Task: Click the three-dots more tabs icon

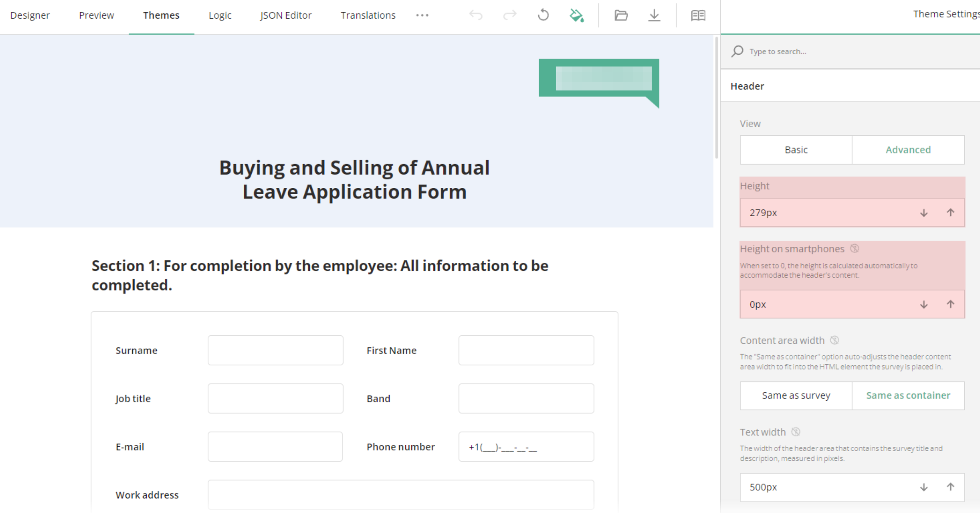Action: click(422, 15)
